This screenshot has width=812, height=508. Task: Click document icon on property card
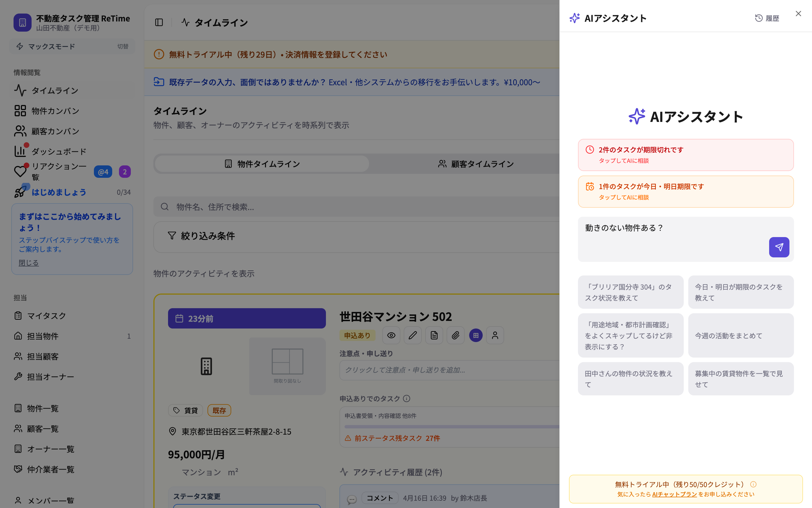click(x=434, y=335)
